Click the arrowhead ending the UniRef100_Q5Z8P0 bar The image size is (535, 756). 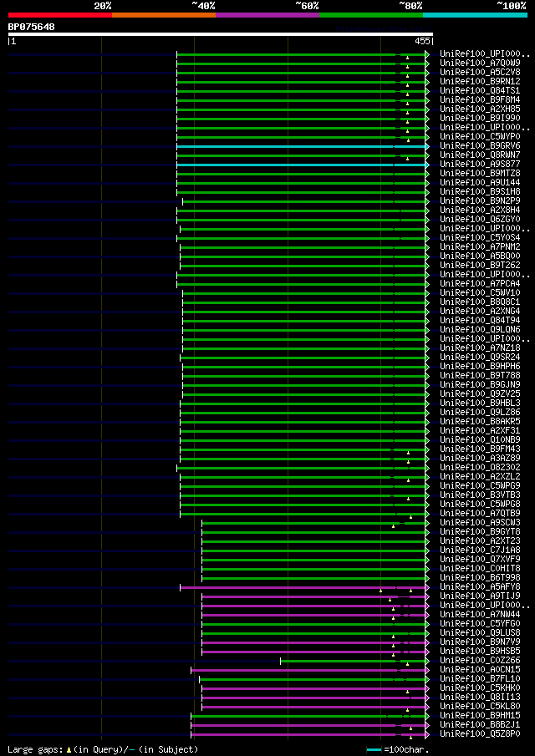(427, 735)
